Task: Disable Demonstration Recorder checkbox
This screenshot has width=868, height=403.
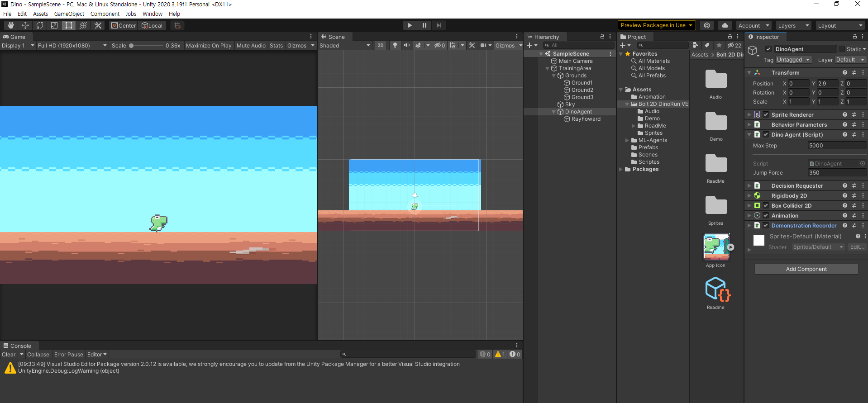Action: [766, 226]
